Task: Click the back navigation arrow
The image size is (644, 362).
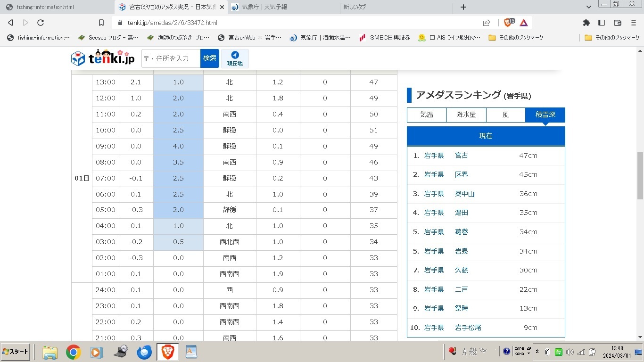Action: click(x=10, y=23)
